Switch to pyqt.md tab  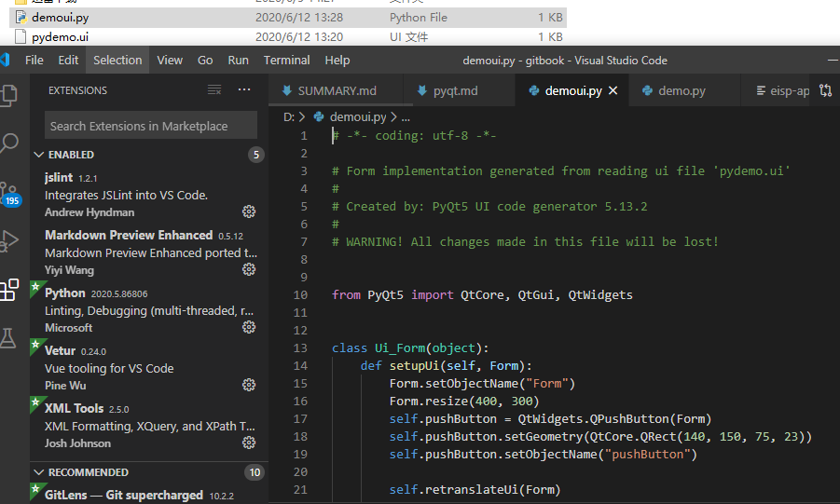pos(459,90)
